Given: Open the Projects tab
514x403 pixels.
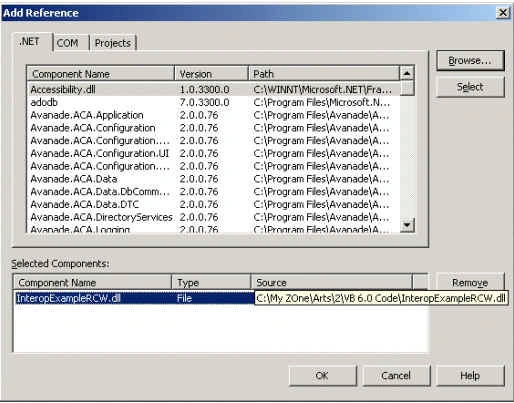Looking at the screenshot, I should coord(113,43).
